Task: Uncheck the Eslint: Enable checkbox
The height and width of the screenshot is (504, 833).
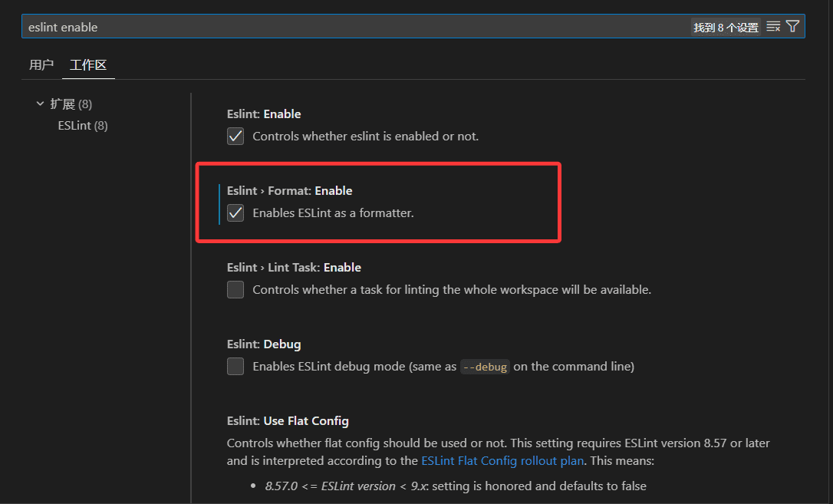Action: click(x=235, y=136)
